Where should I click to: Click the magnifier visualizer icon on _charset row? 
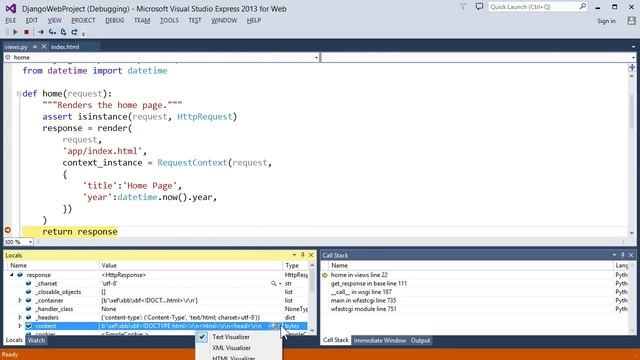[273, 283]
